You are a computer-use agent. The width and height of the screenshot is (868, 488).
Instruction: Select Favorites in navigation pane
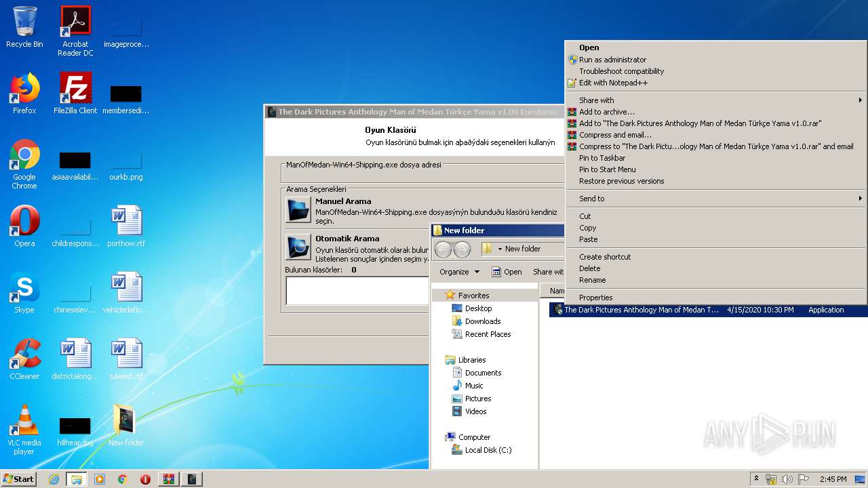tap(473, 296)
